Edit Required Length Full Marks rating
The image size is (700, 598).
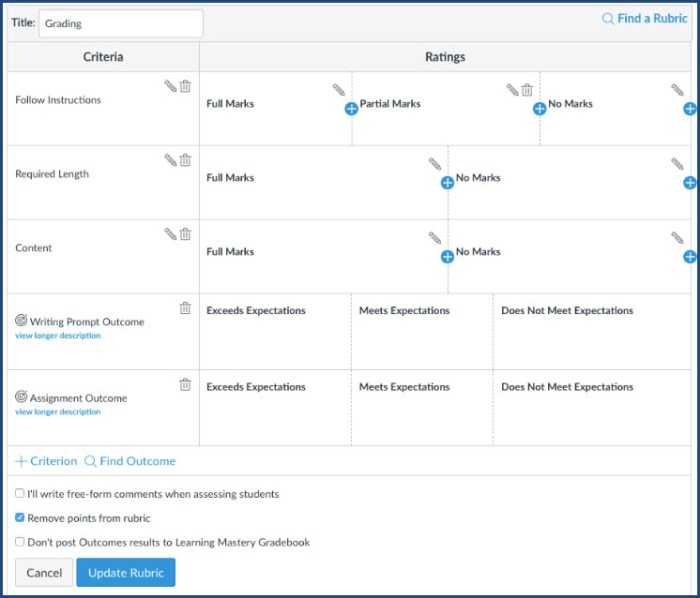[434, 164]
